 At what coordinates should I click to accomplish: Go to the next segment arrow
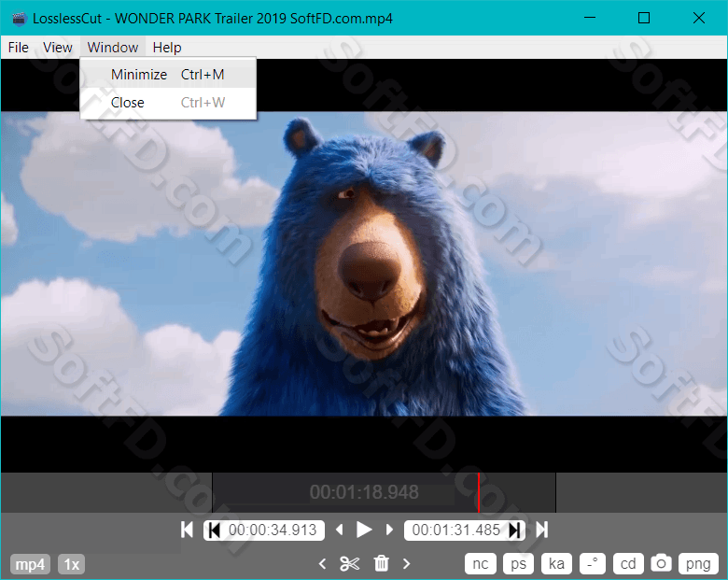(x=407, y=564)
